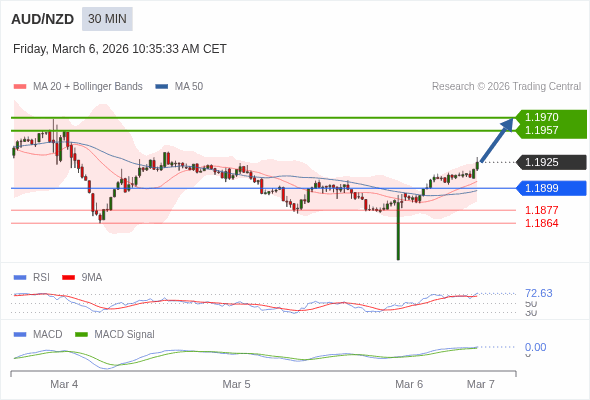
Task: Click the MA 20 + Bollinger Bands red swatch
Action: 20,87
